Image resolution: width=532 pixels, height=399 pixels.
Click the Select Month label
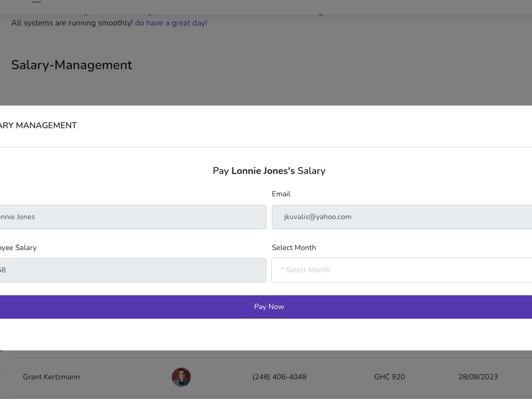pyautogui.click(x=294, y=248)
